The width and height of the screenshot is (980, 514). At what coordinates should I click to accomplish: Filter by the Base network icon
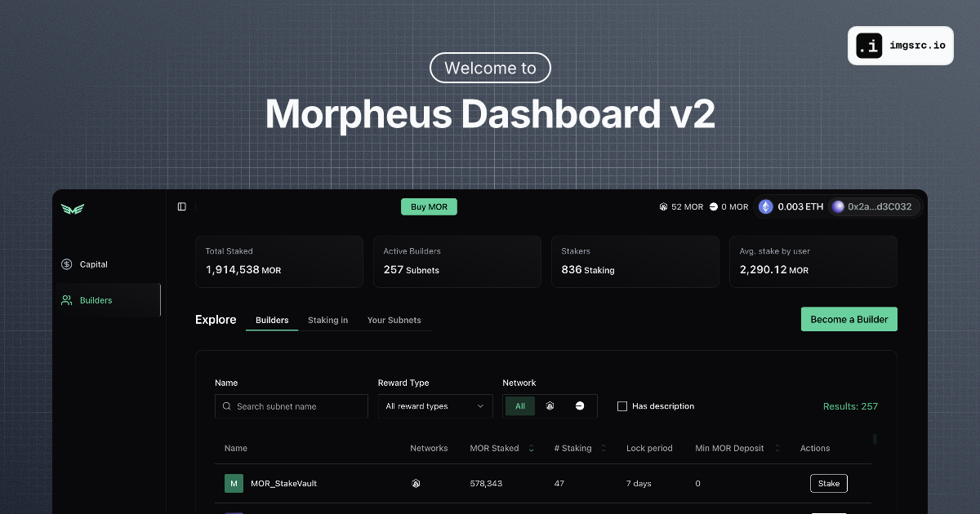(580, 405)
